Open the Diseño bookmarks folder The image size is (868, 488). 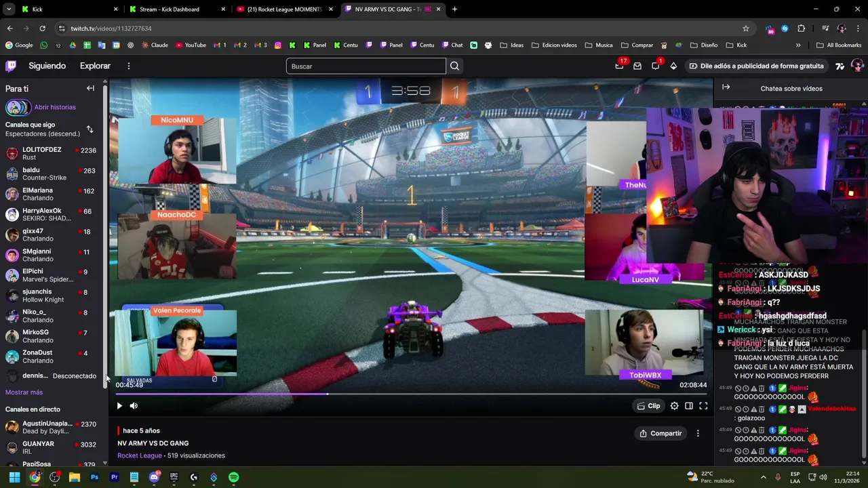click(x=703, y=45)
